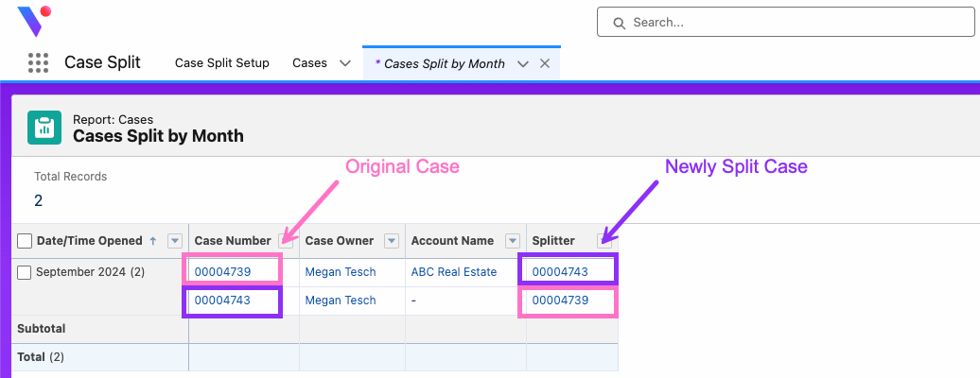Click the Date/Time Opened header text
The image size is (980, 378).
(x=89, y=241)
